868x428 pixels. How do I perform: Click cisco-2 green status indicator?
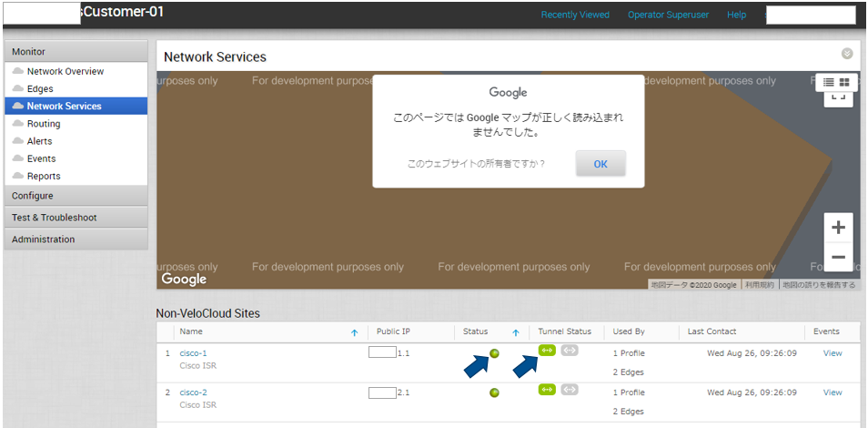tap(494, 392)
